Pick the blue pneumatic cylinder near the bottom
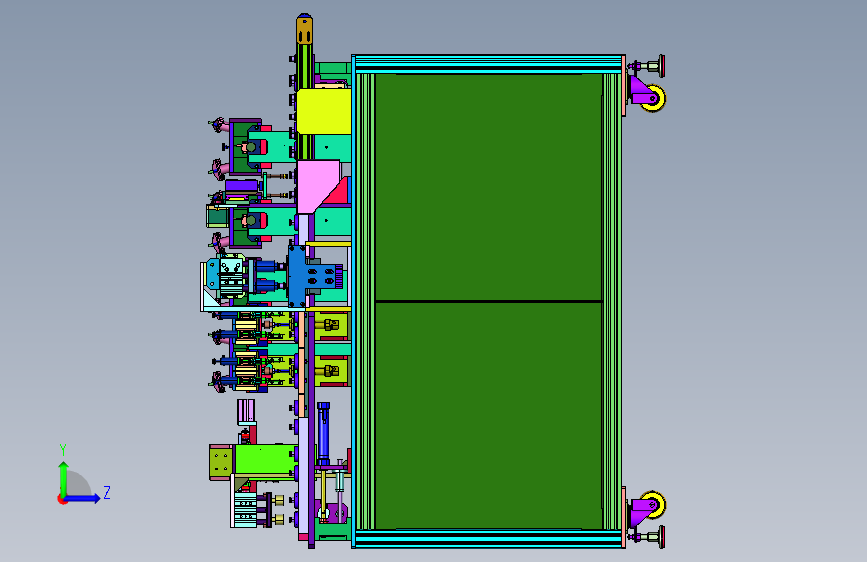The image size is (867, 562). [x=323, y=434]
